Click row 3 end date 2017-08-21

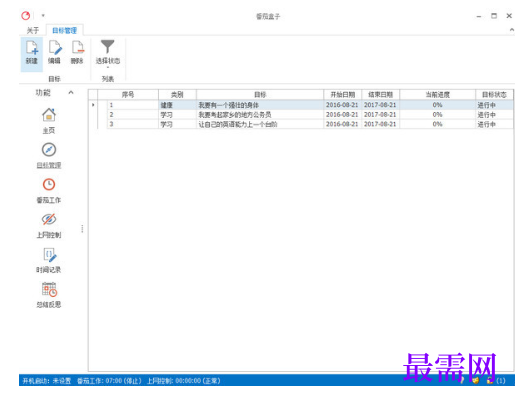point(380,124)
